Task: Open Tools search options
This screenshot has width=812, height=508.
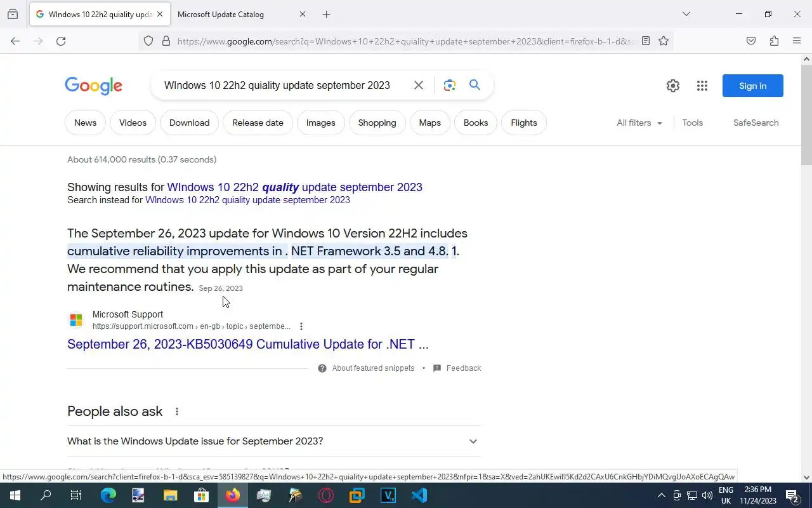Action: [x=692, y=123]
